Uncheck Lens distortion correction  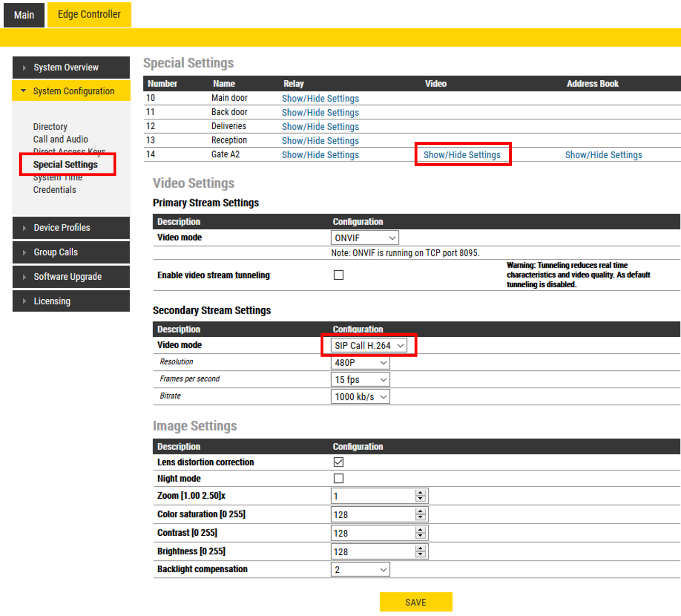(x=339, y=462)
